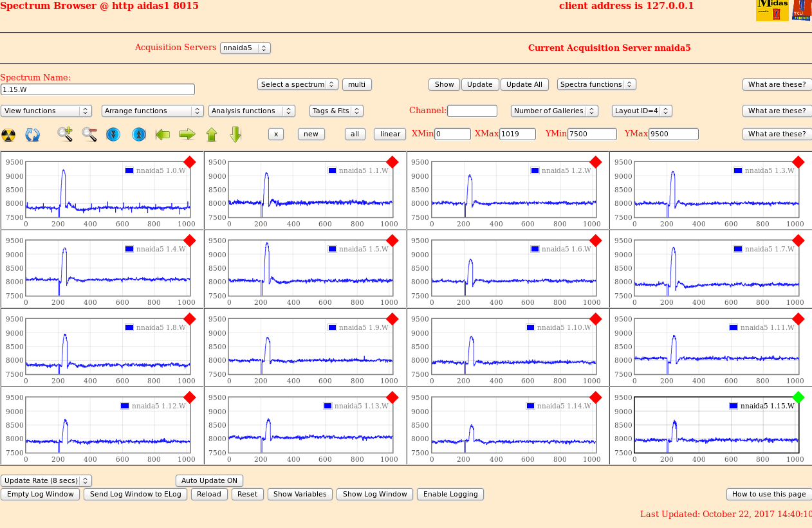Screen dimensions: 812x528
Task: Click How to use this page
Action: (769, 494)
